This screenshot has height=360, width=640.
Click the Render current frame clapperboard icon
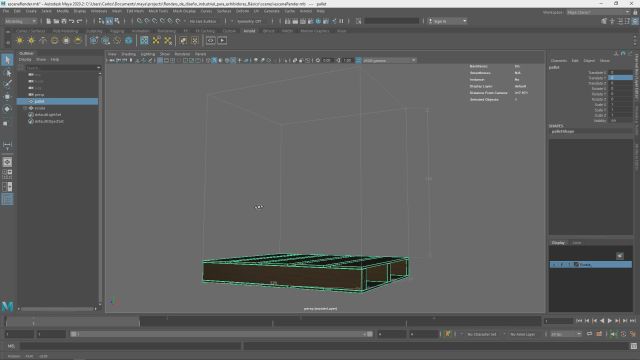pos(295,21)
